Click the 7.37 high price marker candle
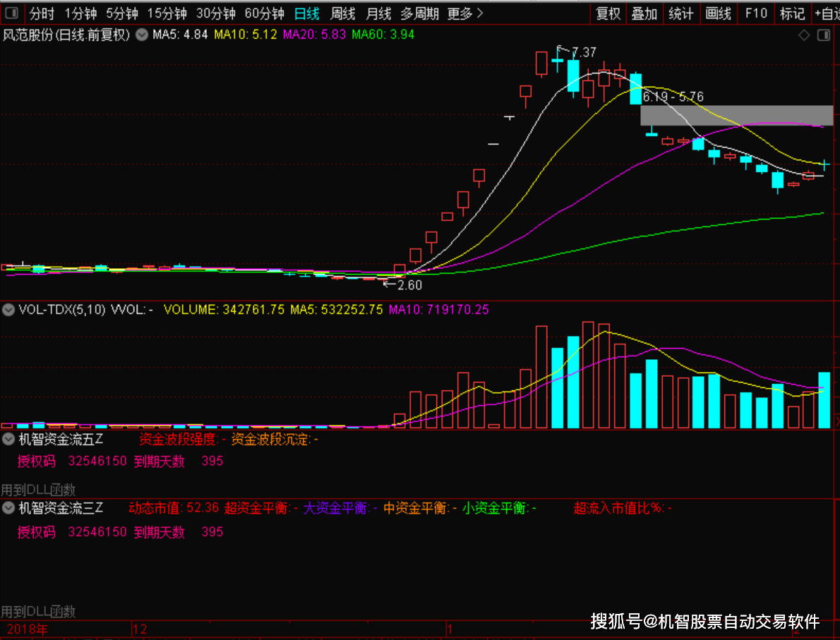The image size is (840, 640). (x=558, y=59)
